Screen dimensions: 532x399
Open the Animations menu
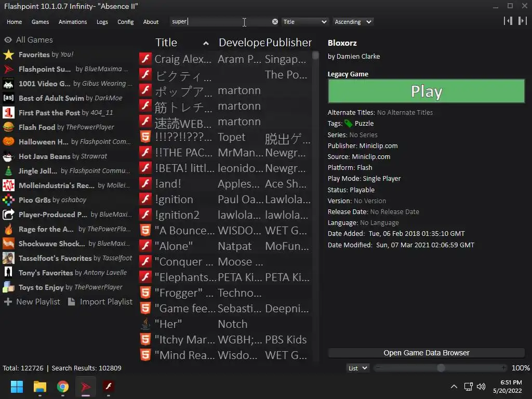[x=73, y=22]
